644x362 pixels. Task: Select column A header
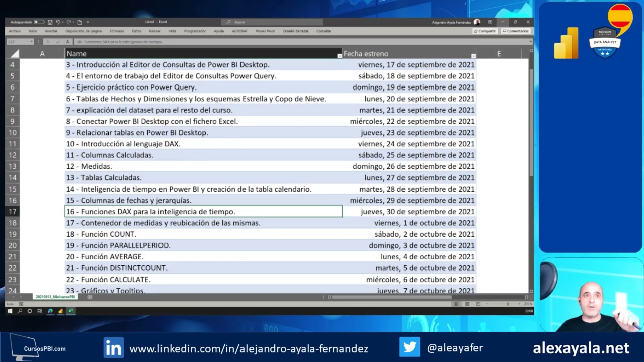coord(42,54)
